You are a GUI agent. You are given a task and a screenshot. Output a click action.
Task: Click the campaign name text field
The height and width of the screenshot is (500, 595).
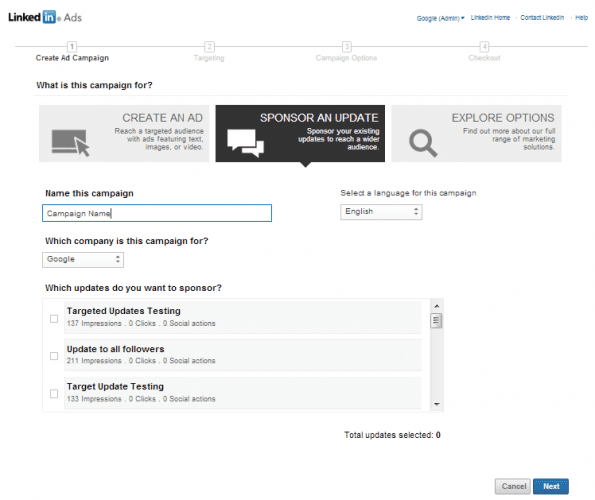coord(157,213)
